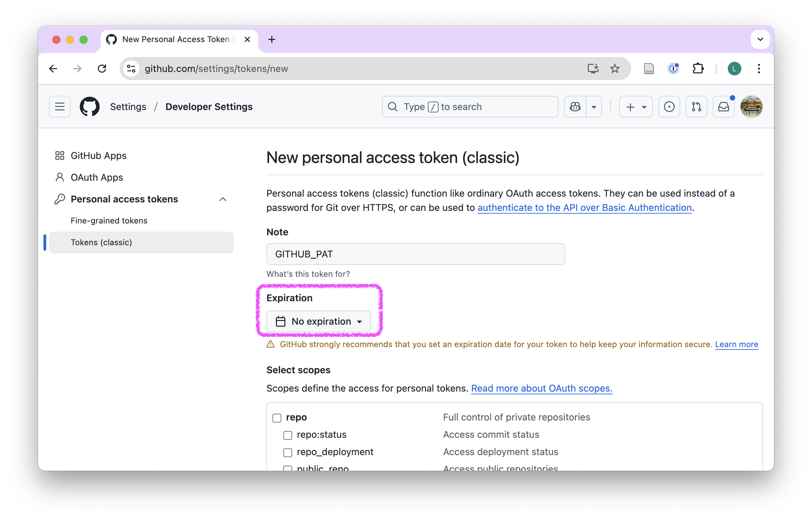Click Learn more expiration link
Image resolution: width=812 pixels, height=521 pixels.
(736, 344)
